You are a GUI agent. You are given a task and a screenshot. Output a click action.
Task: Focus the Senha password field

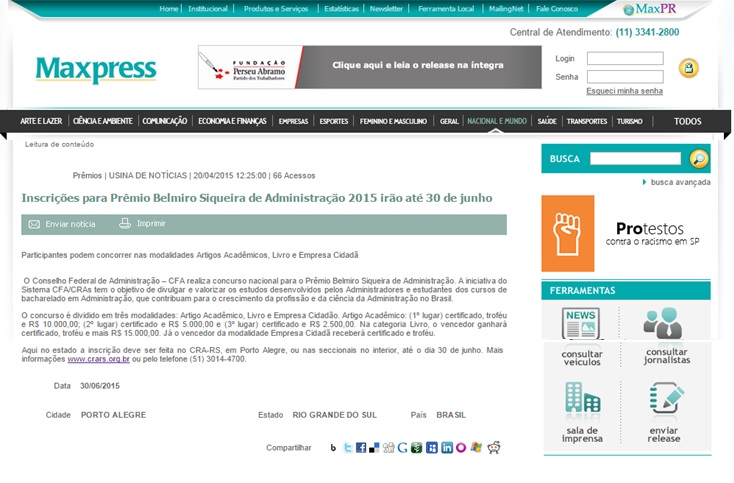pos(625,76)
